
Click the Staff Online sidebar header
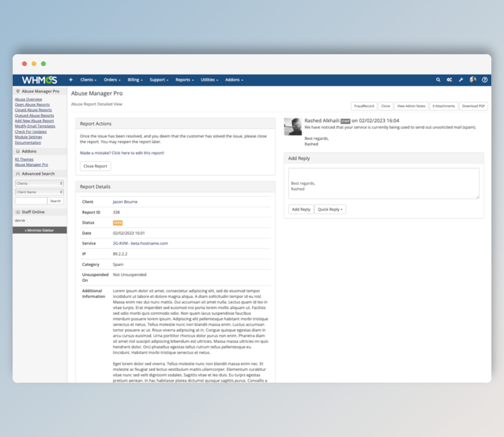coord(40,212)
